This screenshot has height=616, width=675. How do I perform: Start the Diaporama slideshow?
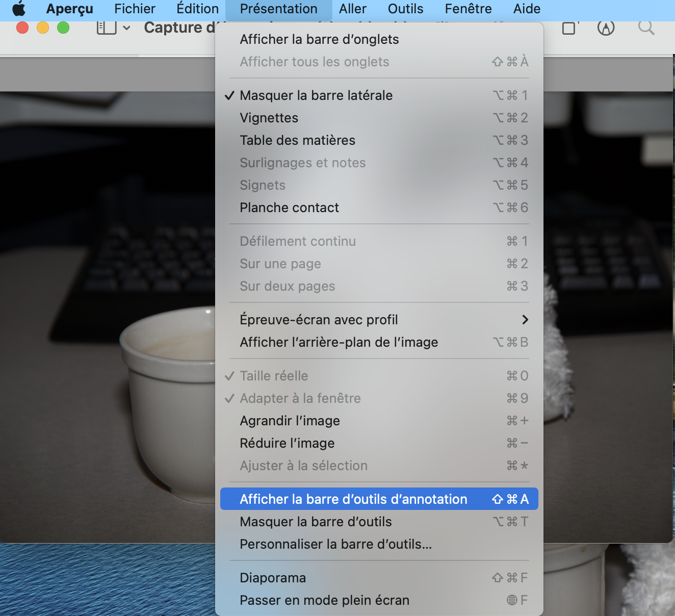coord(379,578)
